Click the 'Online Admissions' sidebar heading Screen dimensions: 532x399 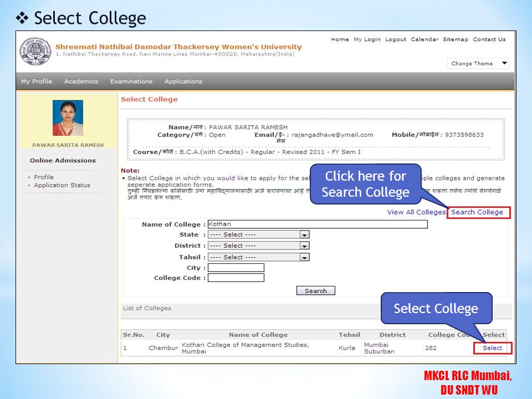pos(63,161)
